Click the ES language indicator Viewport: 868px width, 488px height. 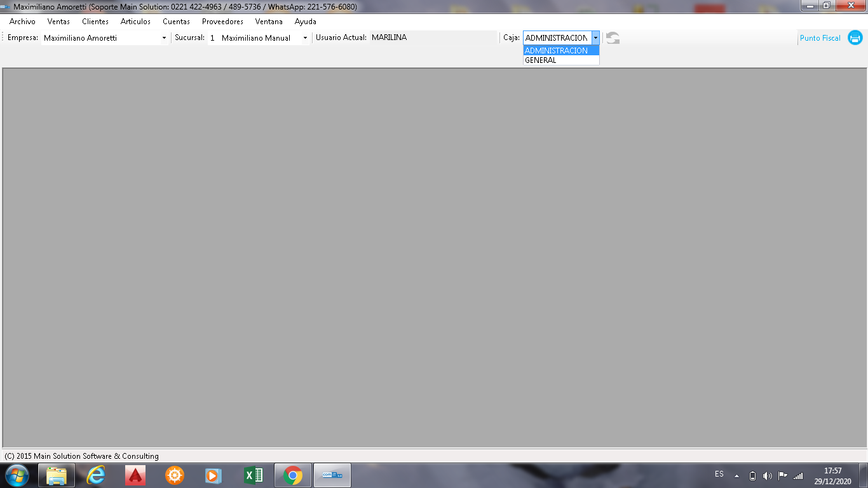pyautogui.click(x=719, y=474)
